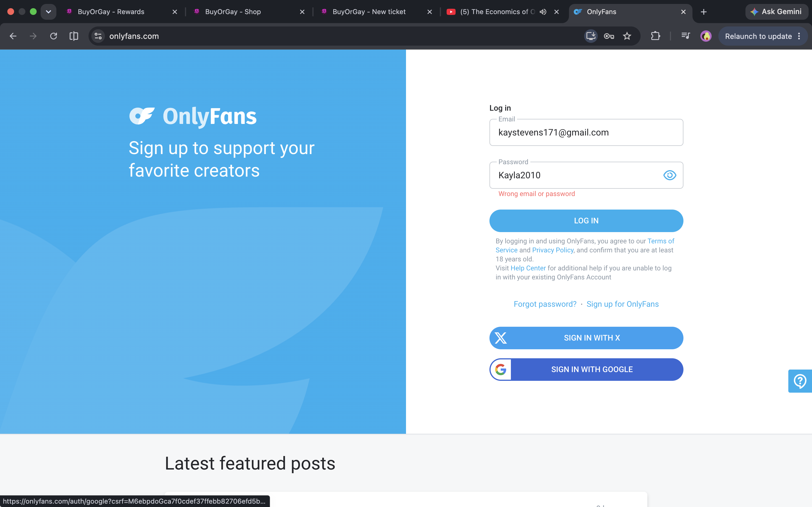Click the LOG IN button
Image resolution: width=812 pixels, height=507 pixels.
[586, 221]
